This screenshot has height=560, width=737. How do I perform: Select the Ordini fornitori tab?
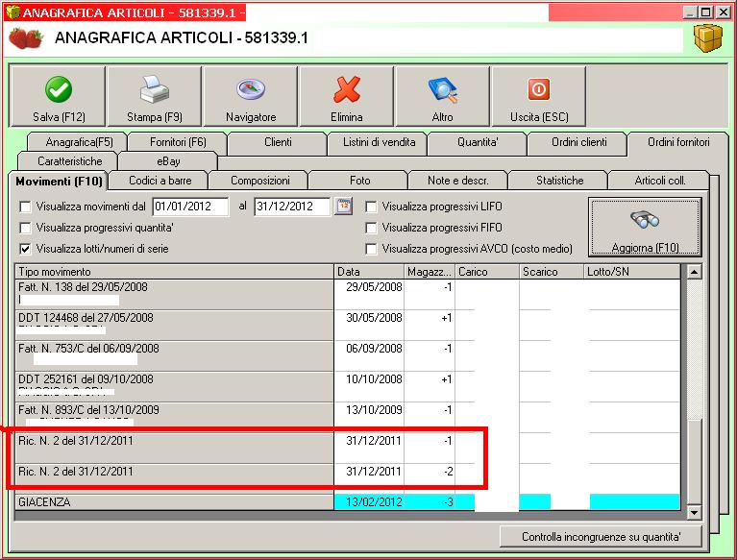click(678, 142)
